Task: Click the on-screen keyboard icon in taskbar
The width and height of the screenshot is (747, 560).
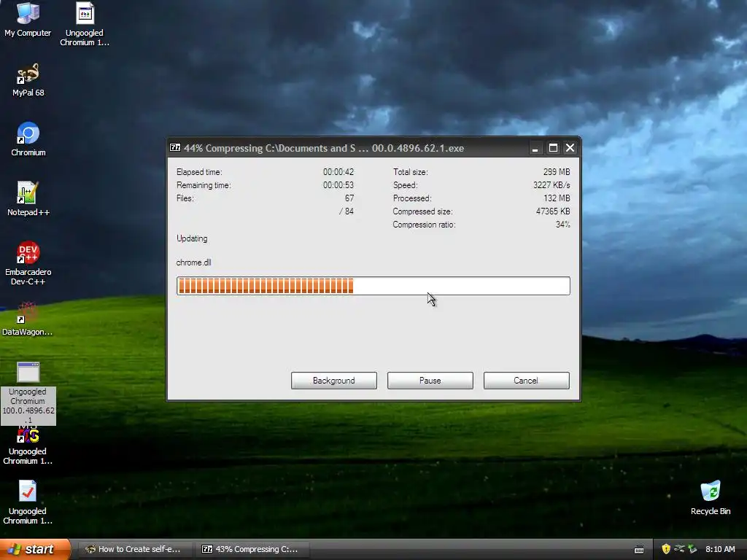Action: tap(639, 550)
